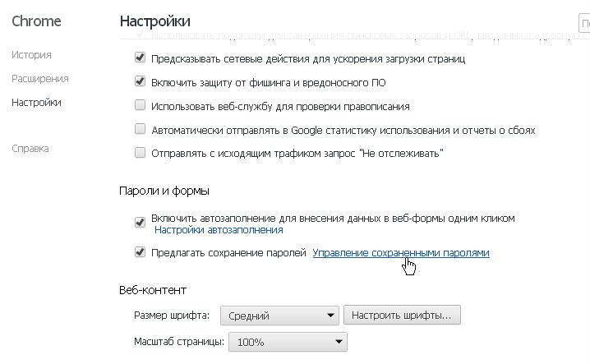
Task: Disable phishing and malware protection checkbox
Action: coord(140,82)
